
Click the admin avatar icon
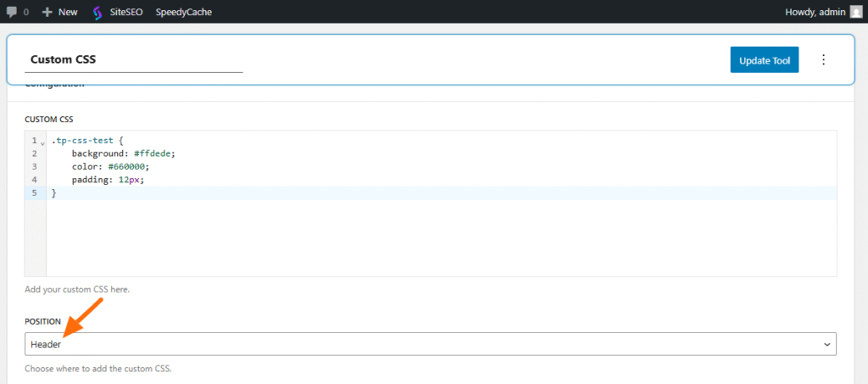click(x=856, y=12)
